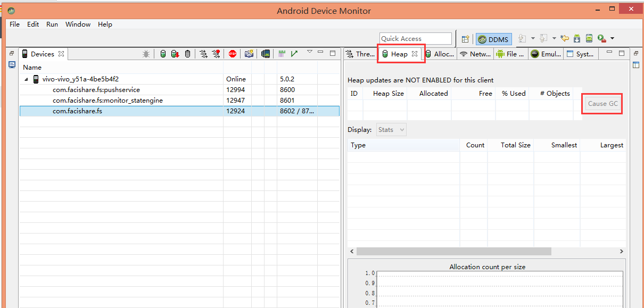This screenshot has width=644, height=308.
Task: Collapse the vivo-vivo_y51a device tree node
Action: click(26, 79)
